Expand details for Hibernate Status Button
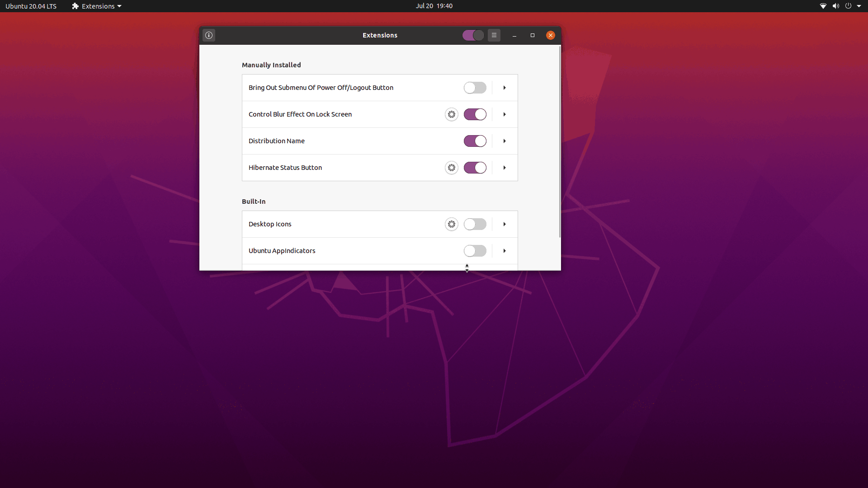Image resolution: width=868 pixels, height=488 pixels. [504, 168]
